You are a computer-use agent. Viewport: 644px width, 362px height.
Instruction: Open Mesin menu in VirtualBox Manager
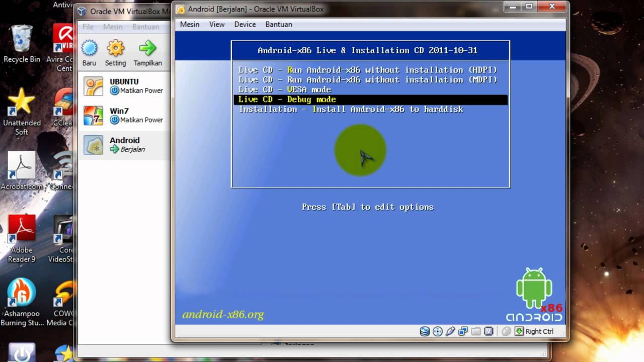coord(113,27)
